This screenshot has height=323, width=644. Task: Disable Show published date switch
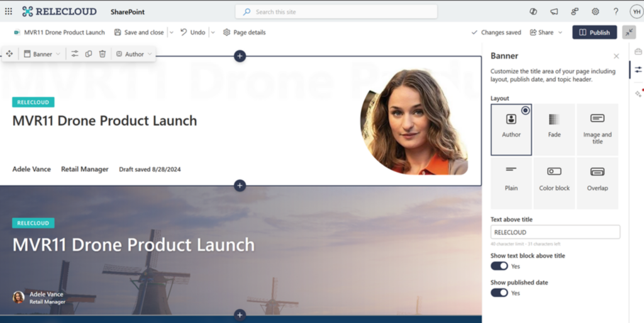(499, 293)
